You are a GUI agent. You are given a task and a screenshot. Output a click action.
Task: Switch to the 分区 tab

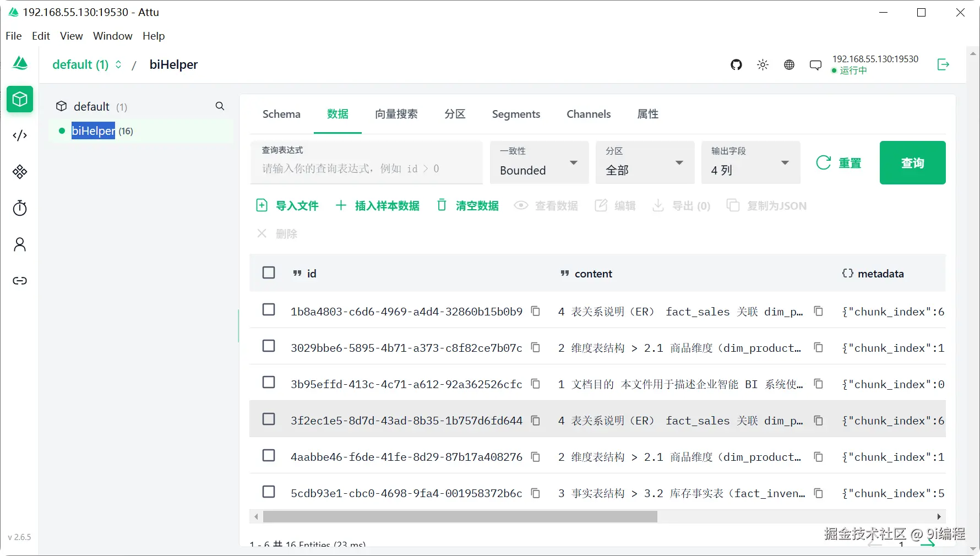(455, 114)
